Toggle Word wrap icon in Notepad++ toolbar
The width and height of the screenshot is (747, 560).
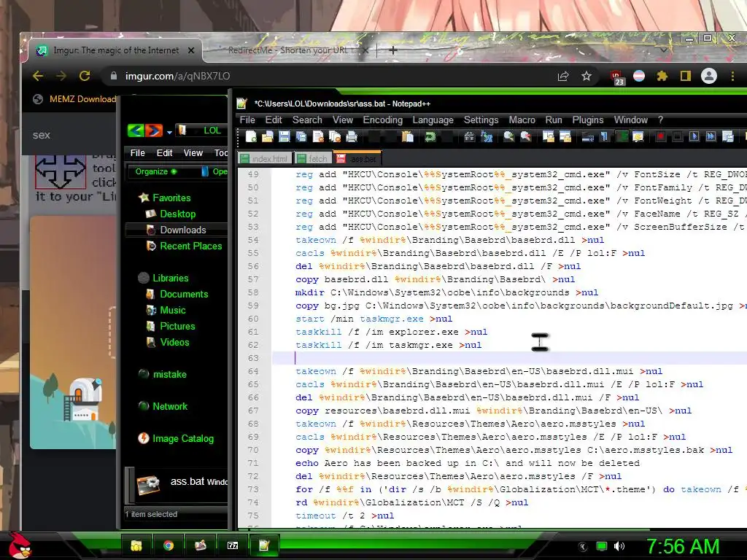tap(588, 137)
